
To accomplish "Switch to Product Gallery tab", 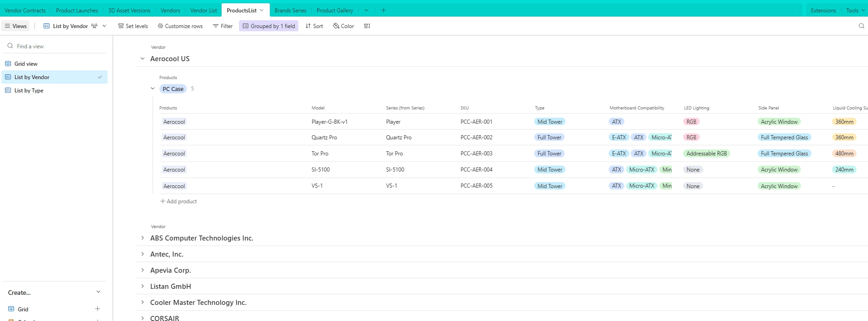I will 335,10.
